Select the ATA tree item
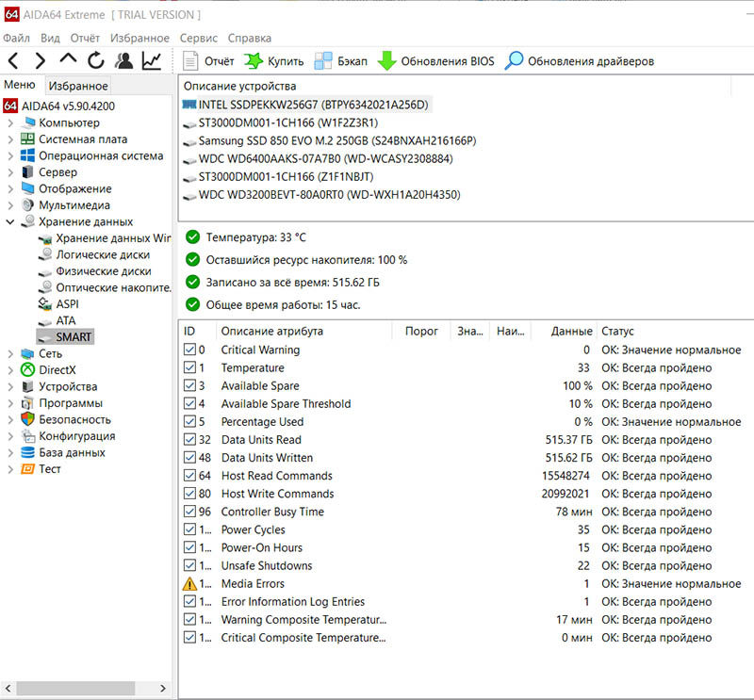 pos(65,320)
